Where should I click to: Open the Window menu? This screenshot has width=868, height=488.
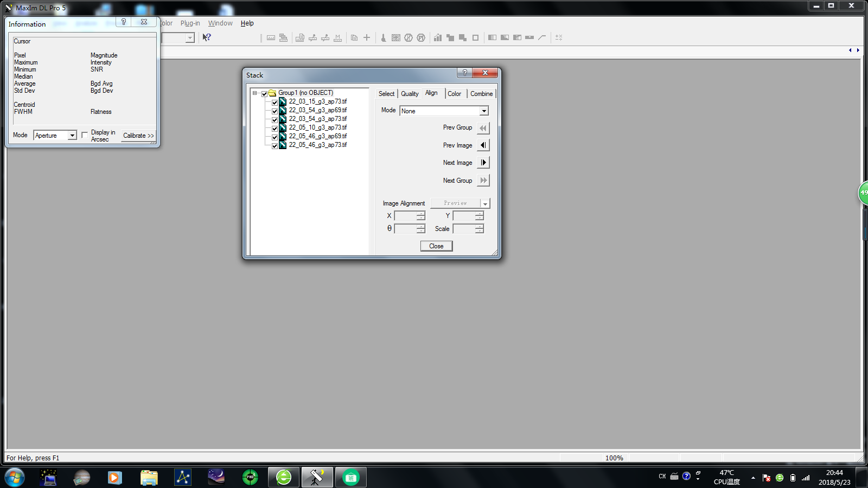(x=220, y=23)
